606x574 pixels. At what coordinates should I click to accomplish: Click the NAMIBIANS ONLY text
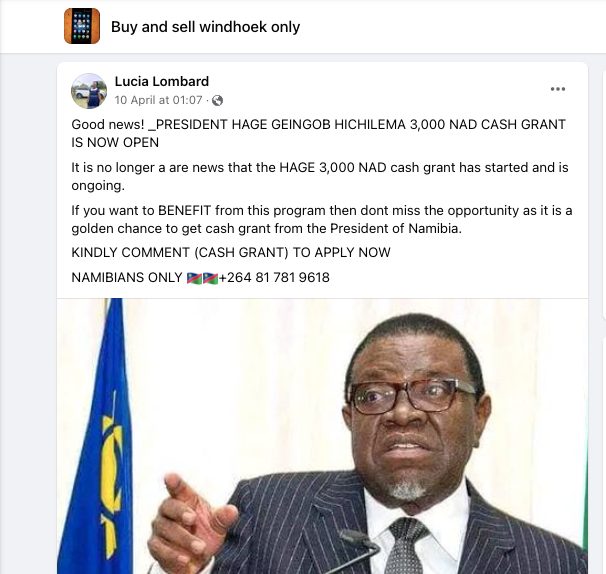point(127,278)
